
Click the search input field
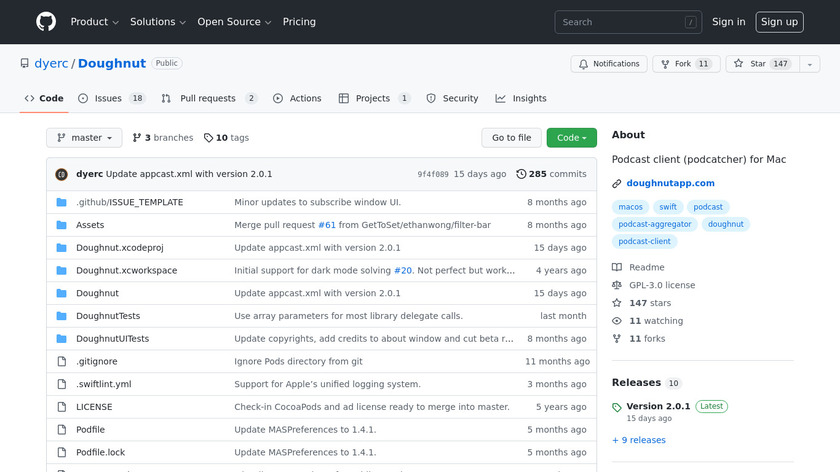tap(627, 22)
